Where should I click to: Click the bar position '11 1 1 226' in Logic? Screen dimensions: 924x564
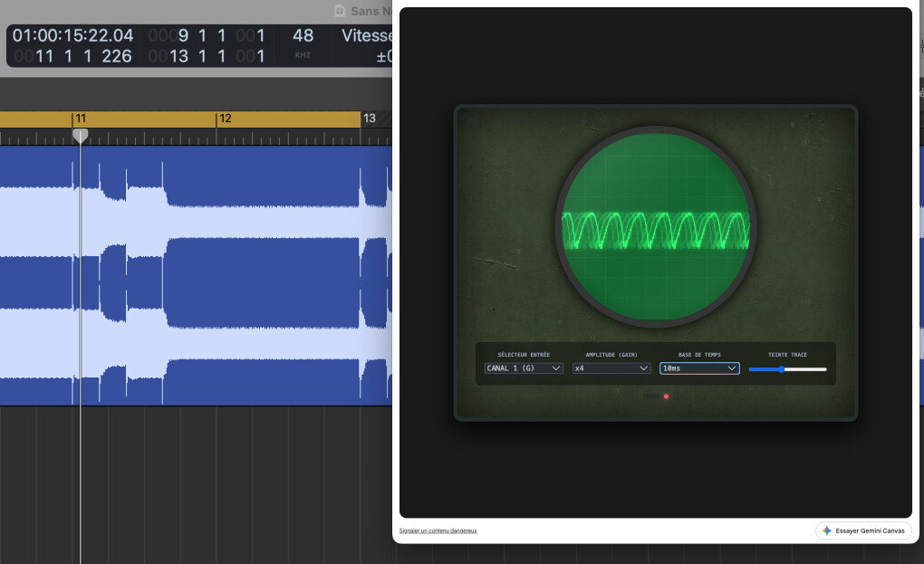[x=73, y=56]
